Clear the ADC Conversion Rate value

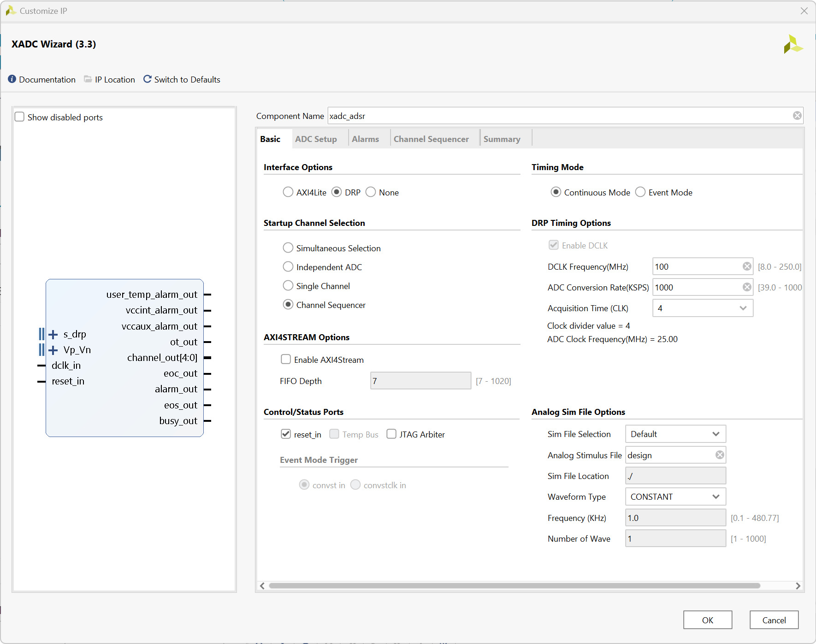tap(747, 287)
